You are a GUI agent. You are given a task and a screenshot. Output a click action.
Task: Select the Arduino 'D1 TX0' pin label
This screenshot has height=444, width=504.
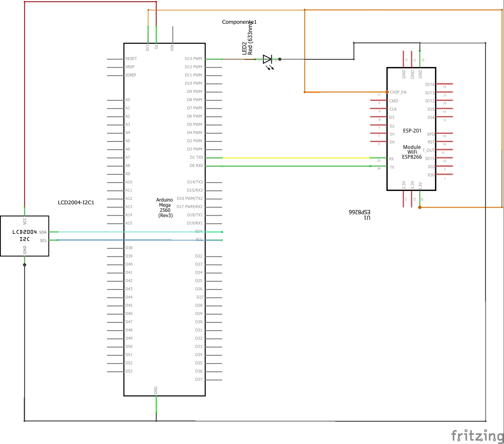[x=196, y=157]
